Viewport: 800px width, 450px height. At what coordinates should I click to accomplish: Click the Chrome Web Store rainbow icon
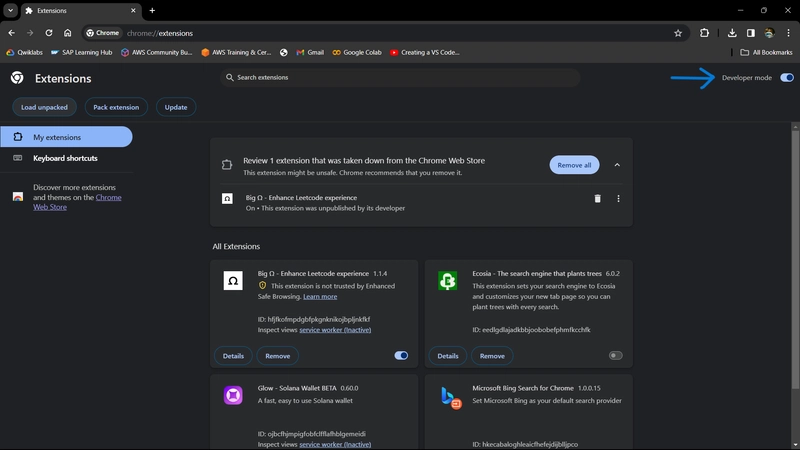coord(18,197)
